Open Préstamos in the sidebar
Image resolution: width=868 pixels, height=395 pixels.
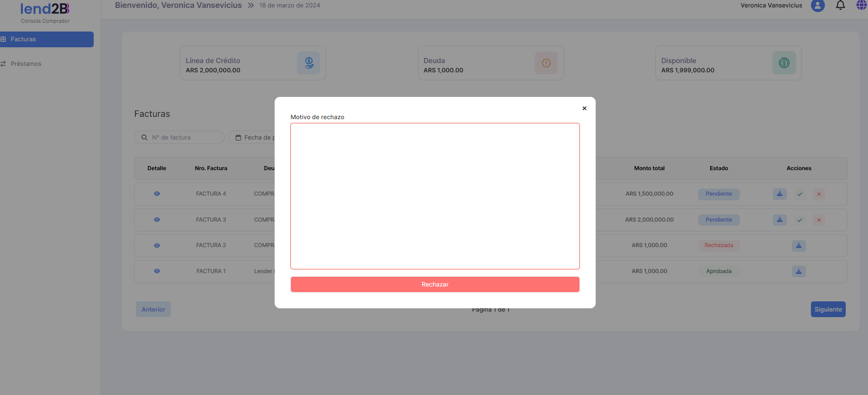click(26, 64)
